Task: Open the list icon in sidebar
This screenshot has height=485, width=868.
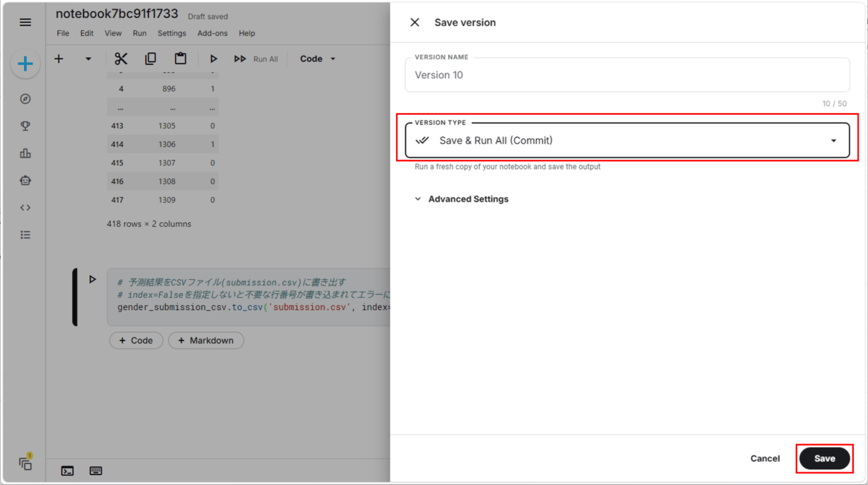Action: pyautogui.click(x=25, y=235)
